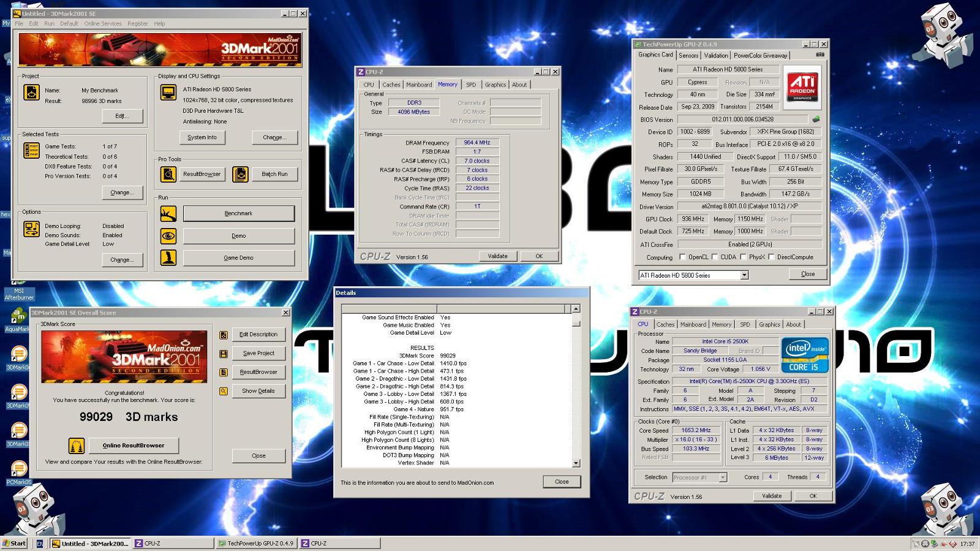The width and height of the screenshot is (980, 551).
Task: Click the clock in system tray
Action: click(x=967, y=544)
